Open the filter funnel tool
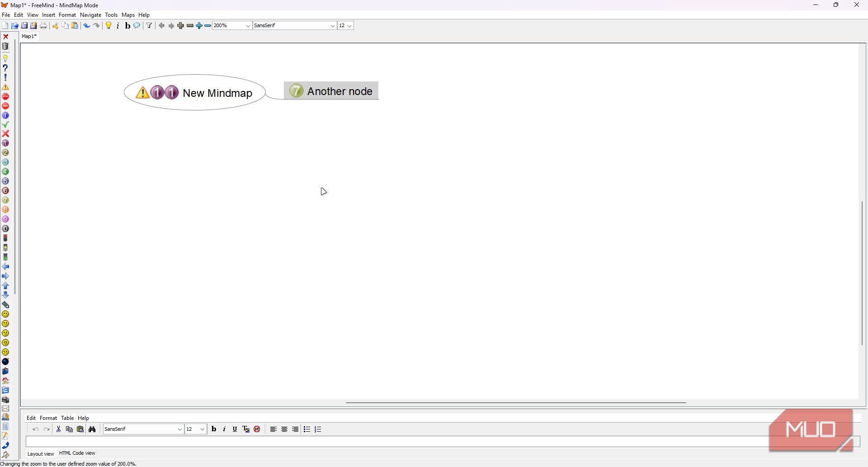The width and height of the screenshot is (868, 467). coord(149,26)
